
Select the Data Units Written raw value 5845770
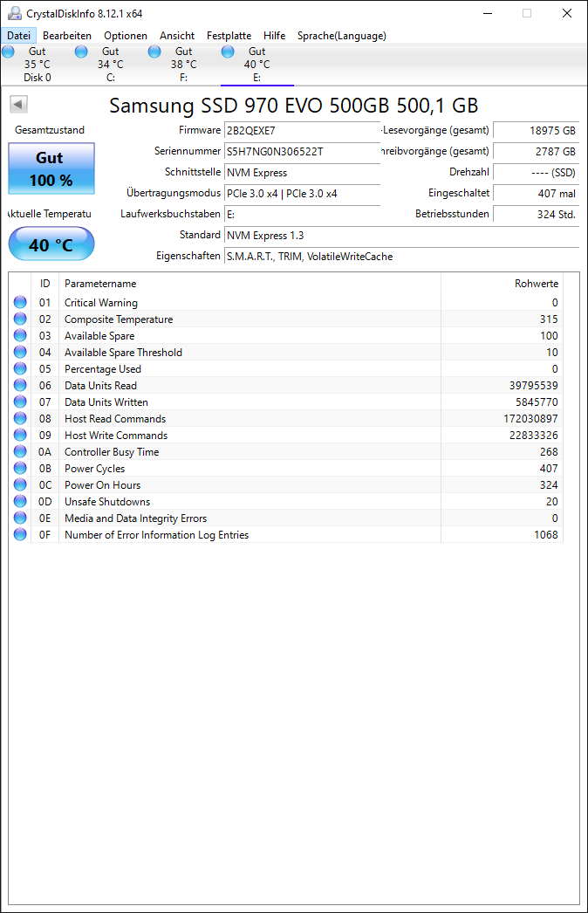point(537,402)
